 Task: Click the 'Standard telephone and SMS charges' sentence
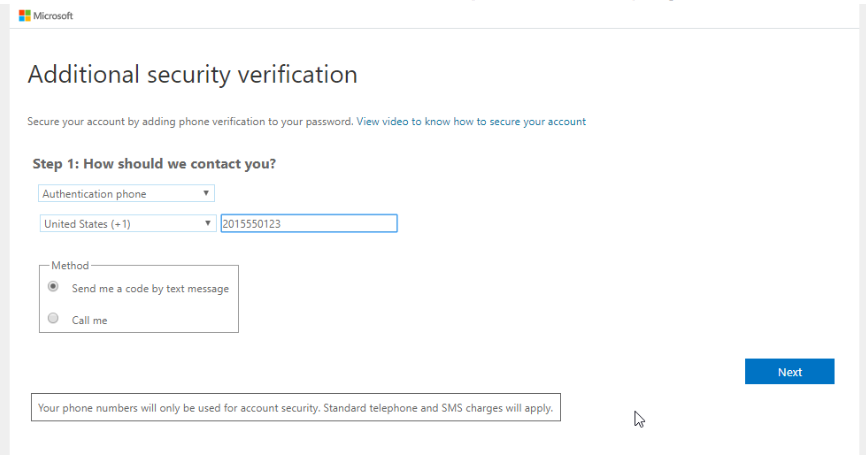(x=438, y=408)
